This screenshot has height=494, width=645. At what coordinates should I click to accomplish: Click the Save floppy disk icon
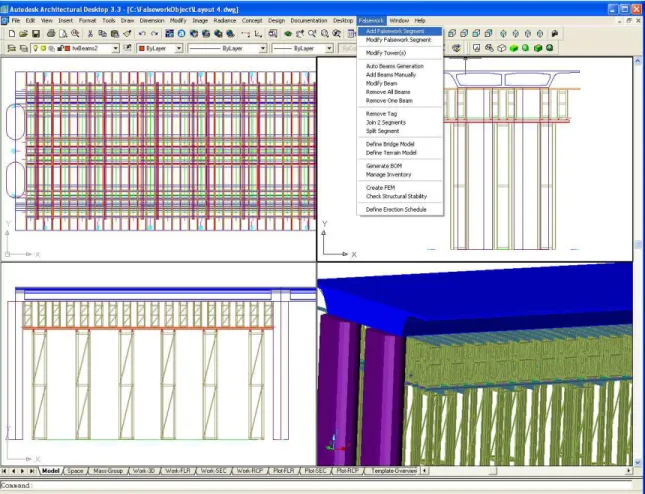tap(35, 34)
